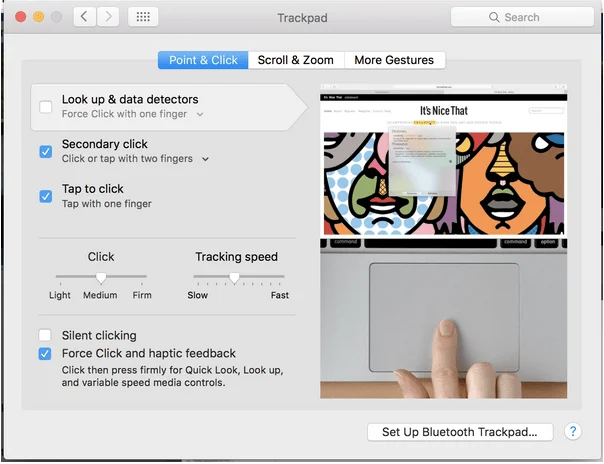Screen dimensions: 604x464
Task: Open the More Gestures tab
Action: (394, 60)
